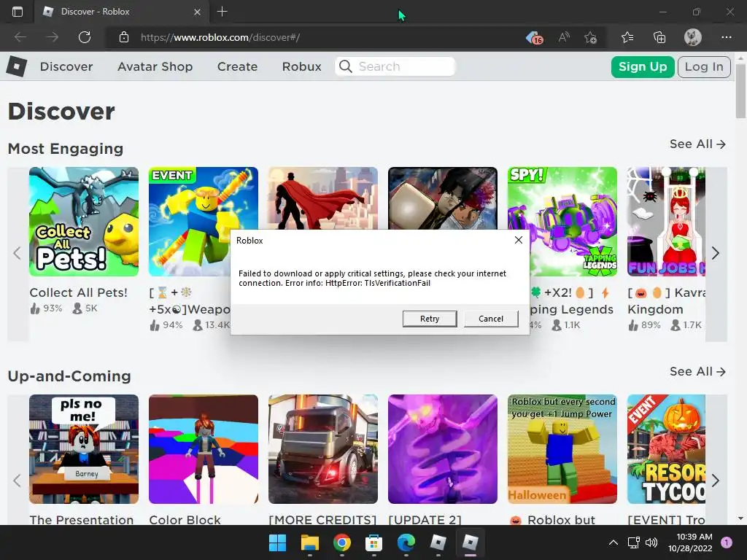Add this page to favorites star-plus icon
747x560 pixels.
[590, 38]
